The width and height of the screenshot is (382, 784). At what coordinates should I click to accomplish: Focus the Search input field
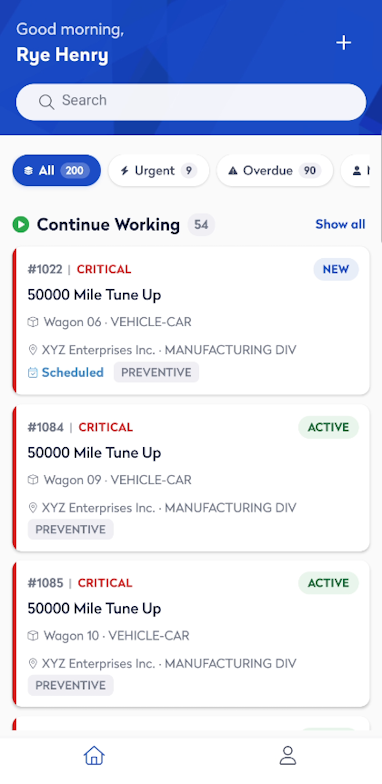191,102
